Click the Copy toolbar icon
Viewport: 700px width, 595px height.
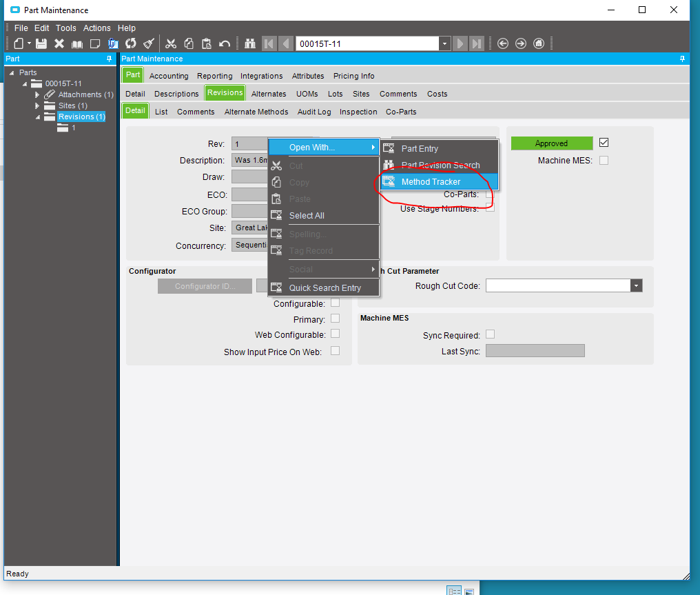(x=189, y=43)
